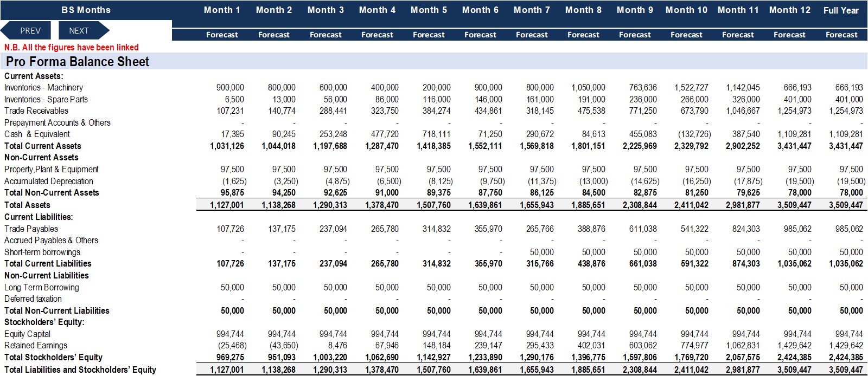
Task: Select the Accrued Payables & Others label
Action: [51, 240]
